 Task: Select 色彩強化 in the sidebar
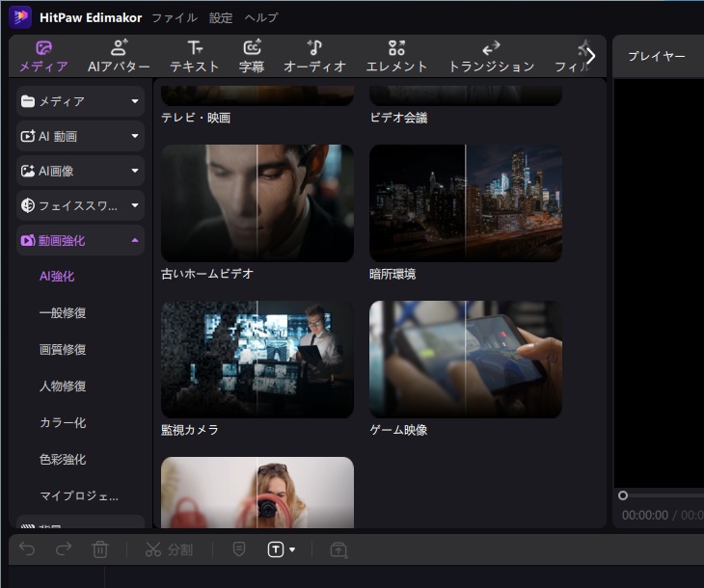pos(63,459)
